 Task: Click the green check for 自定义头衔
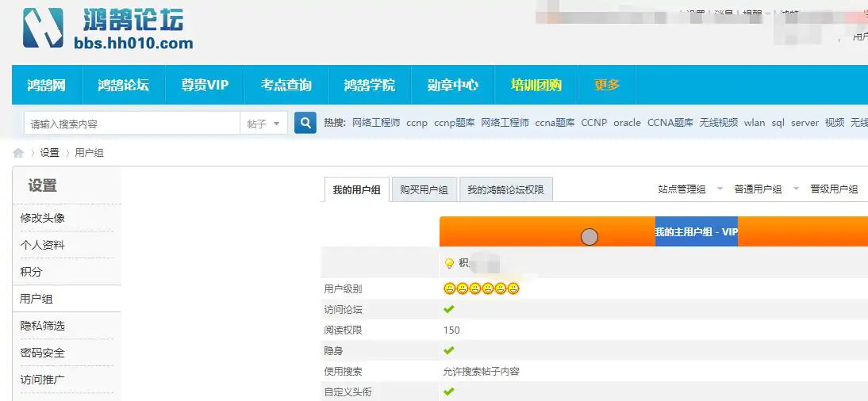[449, 391]
